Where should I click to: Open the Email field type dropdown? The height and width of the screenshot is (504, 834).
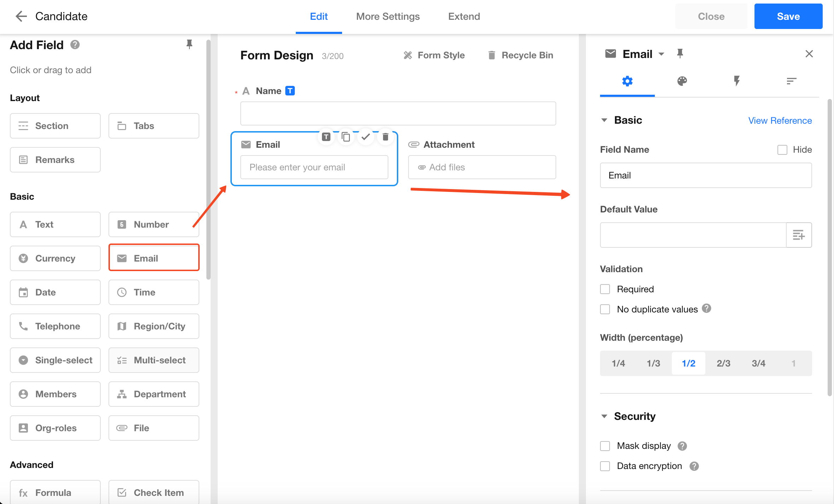[661, 54]
